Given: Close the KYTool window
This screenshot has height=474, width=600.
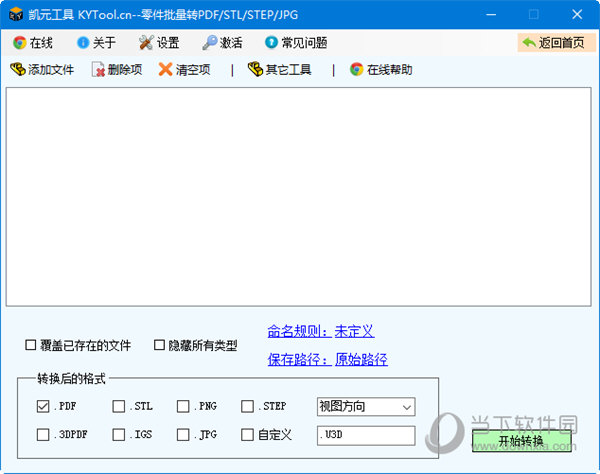Looking at the screenshot, I should (x=577, y=15).
